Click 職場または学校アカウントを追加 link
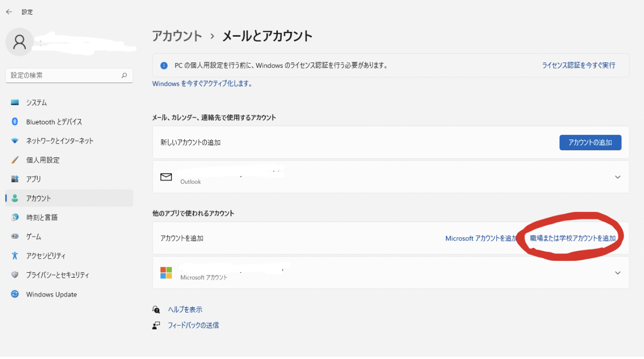 pos(572,238)
